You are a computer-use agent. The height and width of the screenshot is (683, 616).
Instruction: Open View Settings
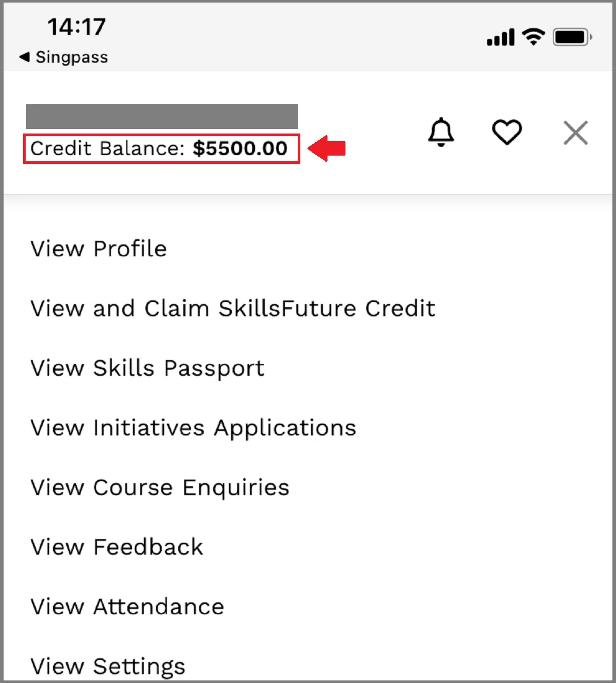pyautogui.click(x=108, y=666)
